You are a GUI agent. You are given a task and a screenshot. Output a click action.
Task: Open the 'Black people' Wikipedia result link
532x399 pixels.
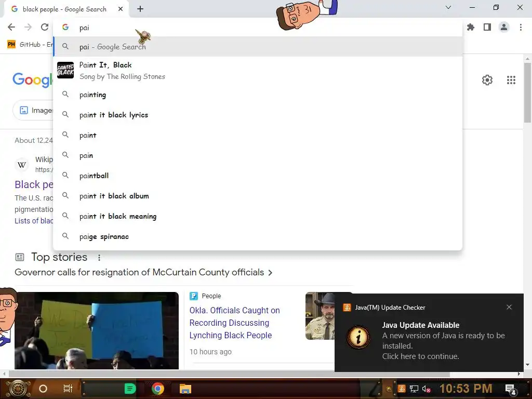(34, 184)
